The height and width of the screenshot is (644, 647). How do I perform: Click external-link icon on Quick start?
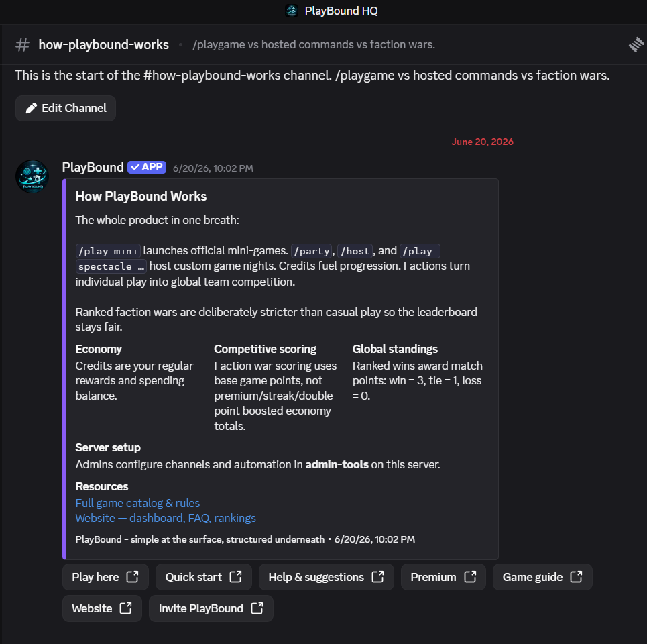[x=235, y=577]
